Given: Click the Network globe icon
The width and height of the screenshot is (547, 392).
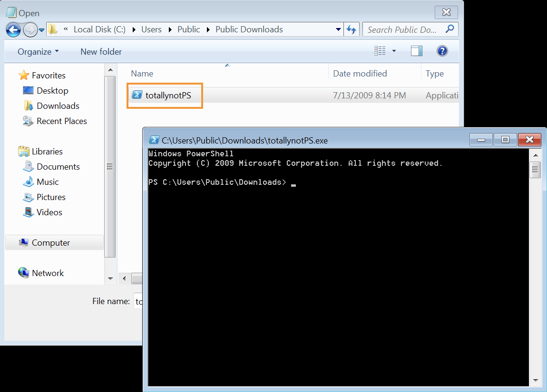Looking at the screenshot, I should point(24,273).
